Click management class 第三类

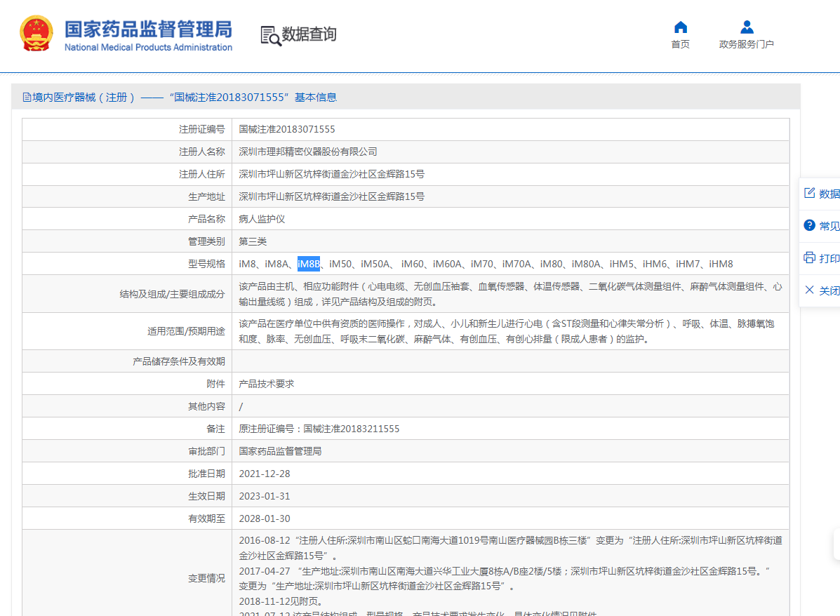[x=253, y=242]
